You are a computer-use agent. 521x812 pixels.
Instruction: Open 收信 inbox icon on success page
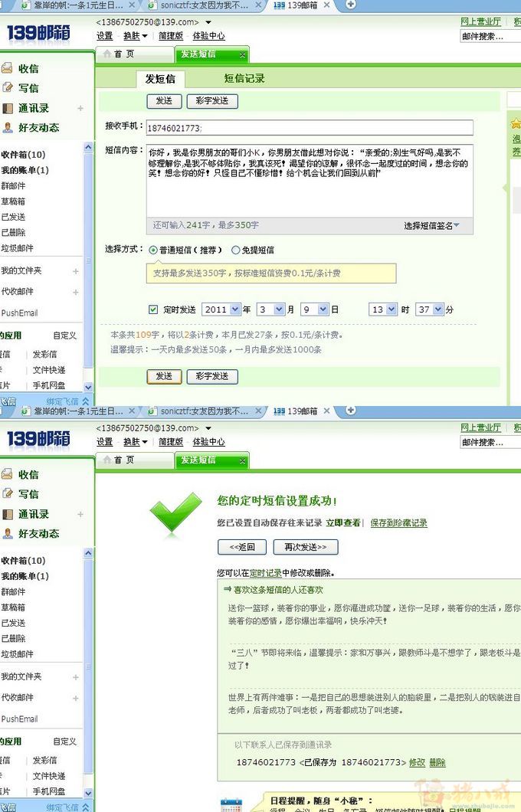pos(7,474)
